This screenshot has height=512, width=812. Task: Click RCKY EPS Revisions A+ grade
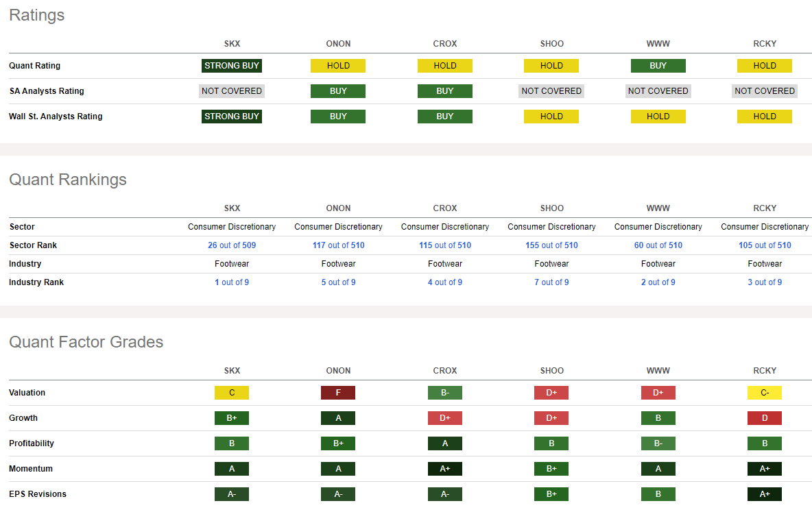[x=765, y=494]
